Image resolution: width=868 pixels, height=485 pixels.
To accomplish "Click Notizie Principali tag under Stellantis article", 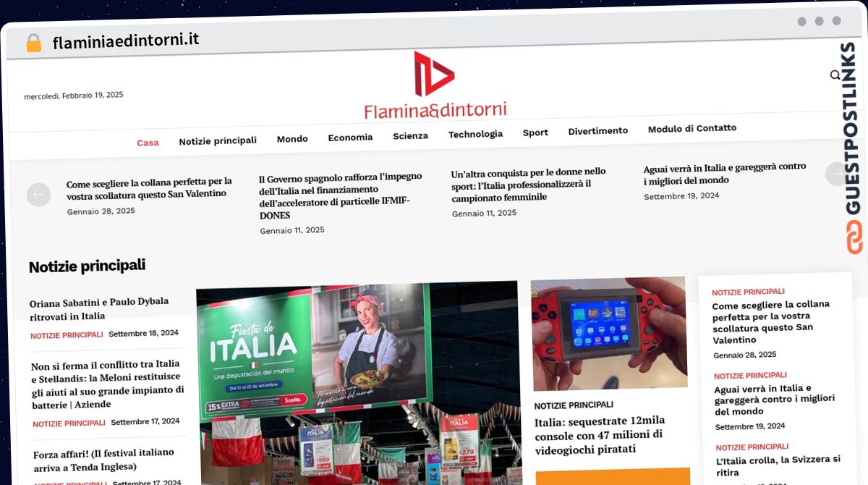I will click(69, 423).
